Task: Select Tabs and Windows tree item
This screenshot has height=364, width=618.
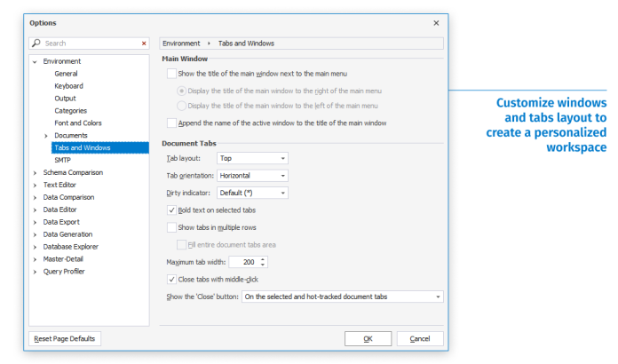Action: pos(100,147)
